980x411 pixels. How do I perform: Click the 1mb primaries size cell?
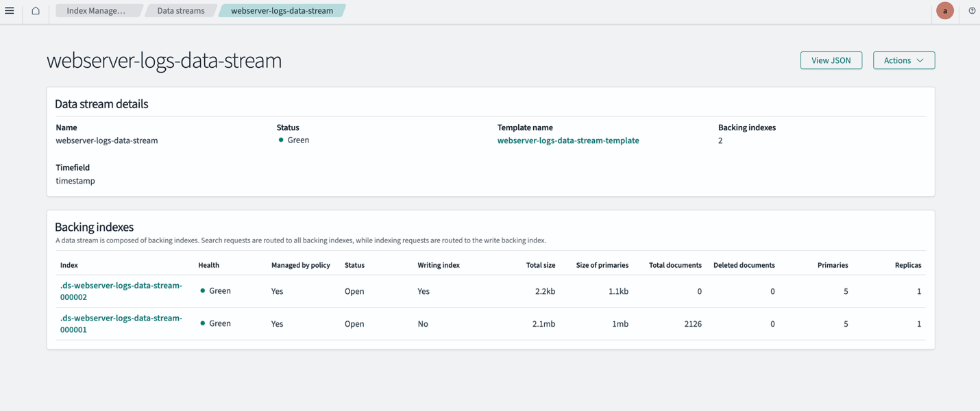click(x=620, y=324)
